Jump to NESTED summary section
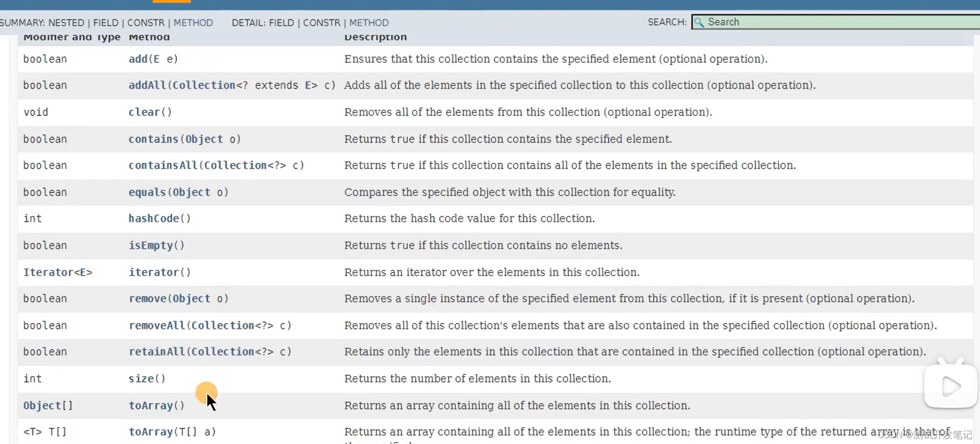The height and width of the screenshot is (444, 980). (66, 23)
